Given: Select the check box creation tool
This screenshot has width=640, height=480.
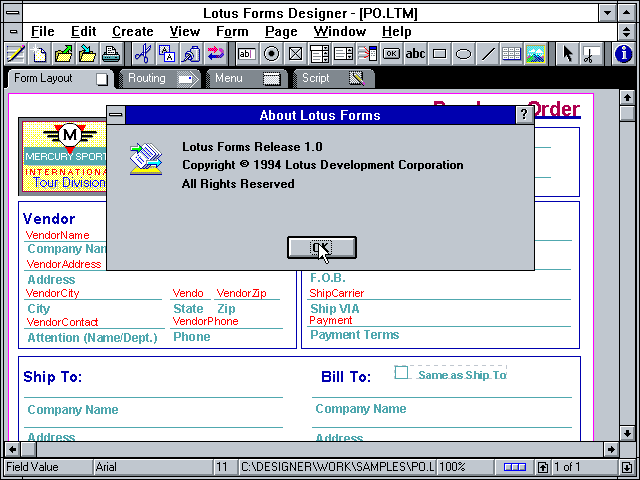Looking at the screenshot, I should click(x=295, y=54).
